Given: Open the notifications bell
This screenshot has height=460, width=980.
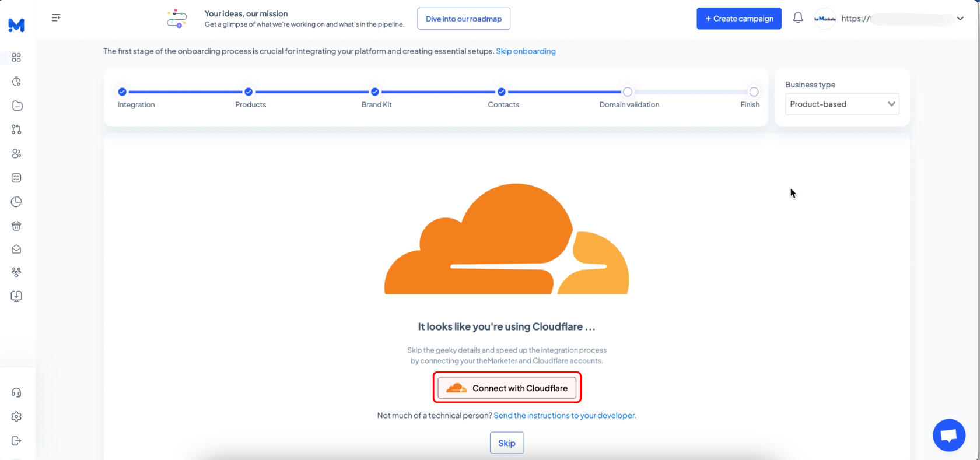Looking at the screenshot, I should tap(798, 18).
